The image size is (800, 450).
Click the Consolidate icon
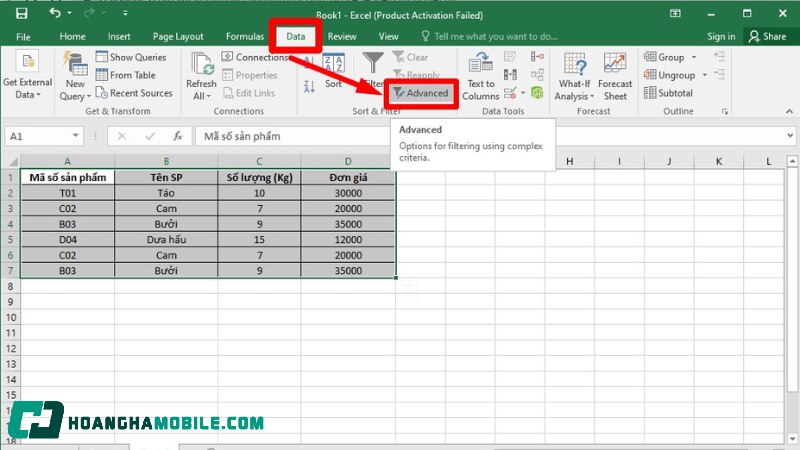point(537,57)
